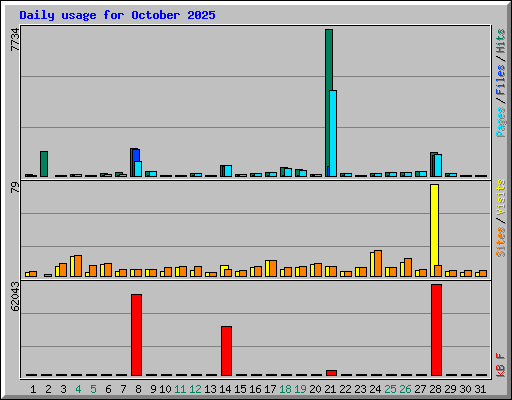Select day label 20 on the x-axis
Image resolution: width=512 pixels, height=400 pixels.
click(315, 389)
